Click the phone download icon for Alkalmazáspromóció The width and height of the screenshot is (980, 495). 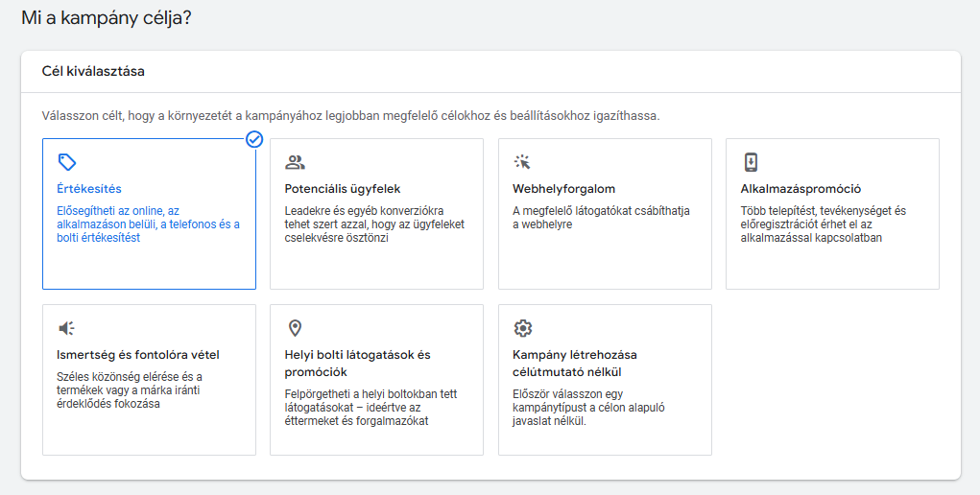pyautogui.click(x=751, y=162)
